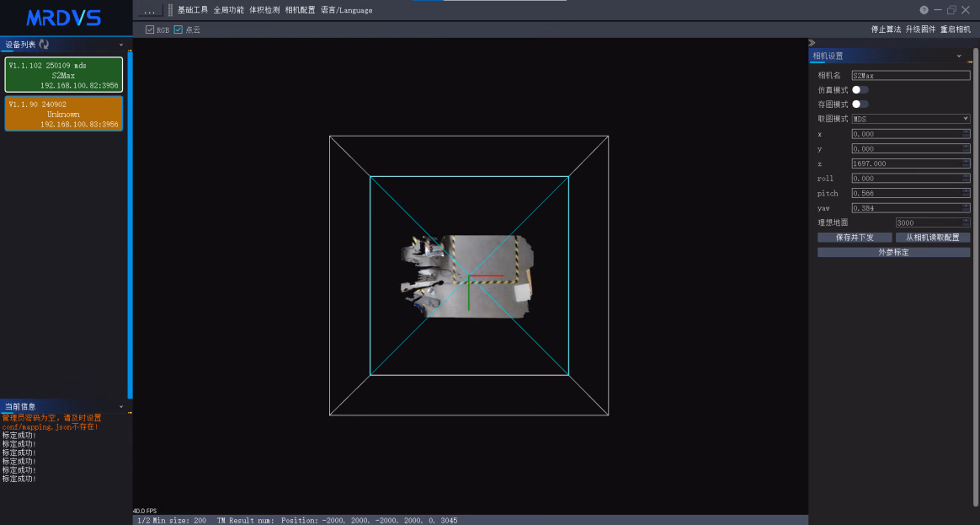Open the 取图模式 MDS dropdown
The height and width of the screenshot is (525, 980).
[x=911, y=119]
